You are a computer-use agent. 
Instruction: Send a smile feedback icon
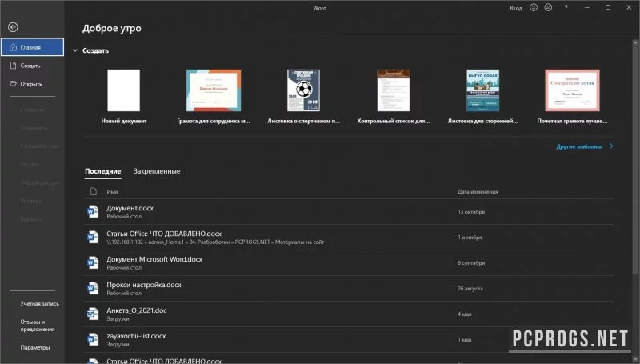(x=534, y=7)
